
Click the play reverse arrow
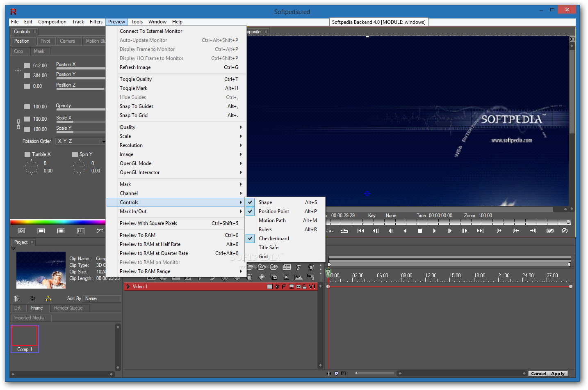click(x=405, y=231)
